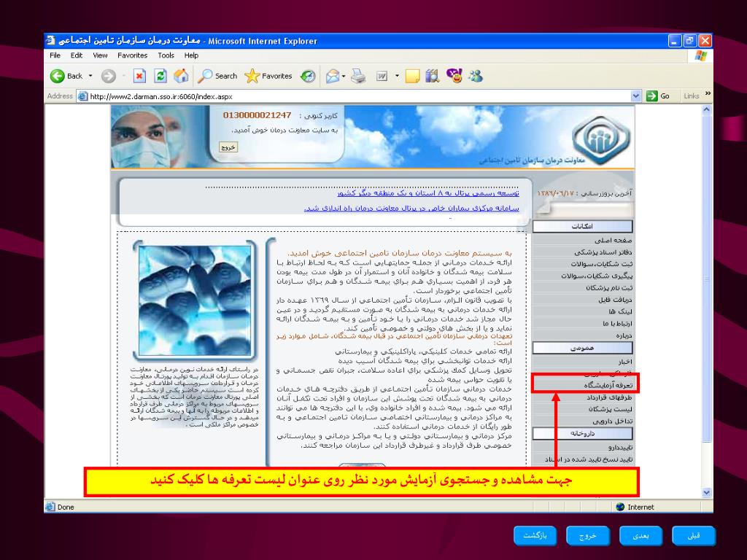Open the دریافت فایل sidebar link
The width and height of the screenshot is (747, 560).
[x=615, y=300]
